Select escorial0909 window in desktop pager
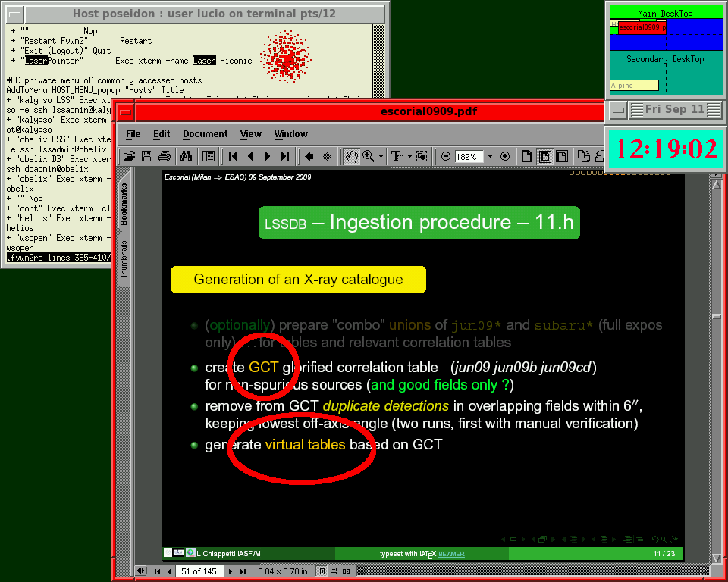Screen dimensions: 728x582 [642, 27]
